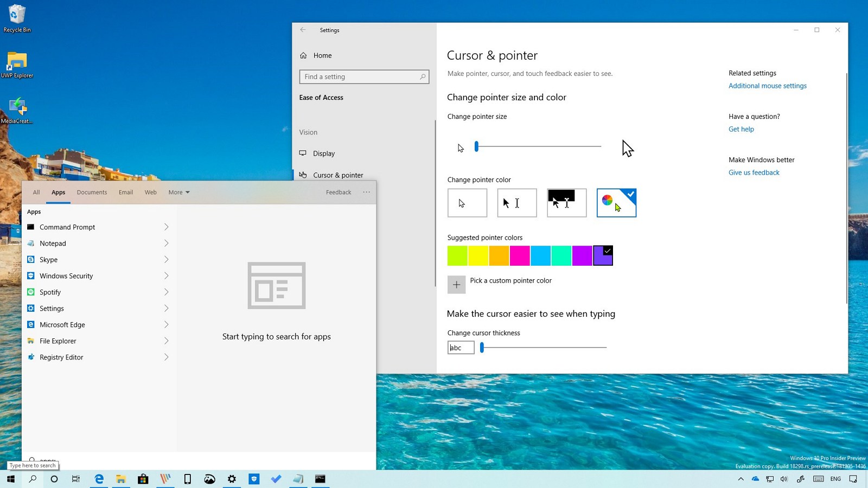The width and height of the screenshot is (868, 488).
Task: Select the Apps search tab
Action: [x=58, y=192]
